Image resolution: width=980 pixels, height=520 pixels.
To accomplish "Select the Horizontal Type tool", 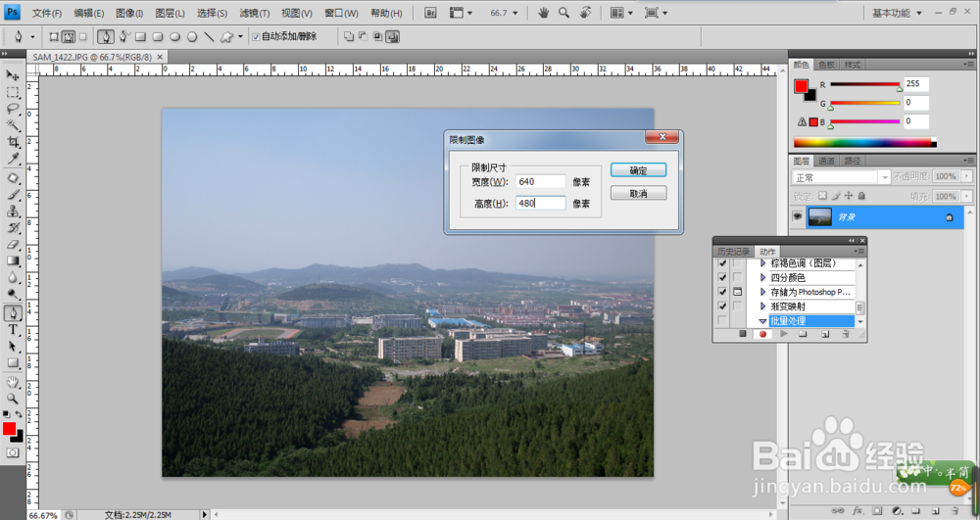I will pyautogui.click(x=13, y=330).
